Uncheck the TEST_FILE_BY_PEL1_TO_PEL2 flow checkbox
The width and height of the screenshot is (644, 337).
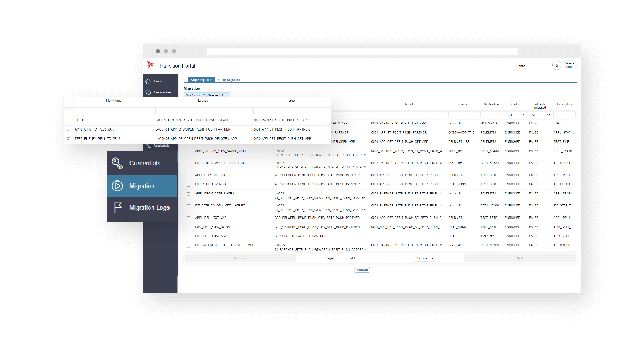(x=68, y=139)
